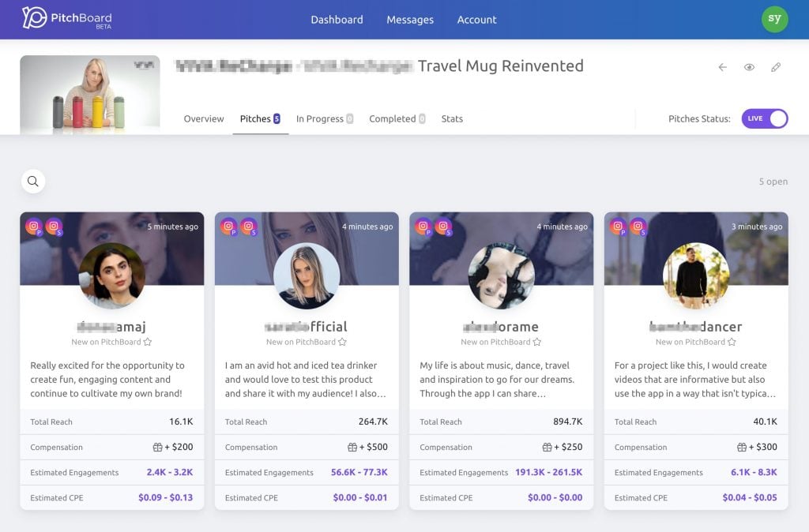The width and height of the screenshot is (809, 532).
Task: Open the PitchBoard logo home
Action: [66, 19]
